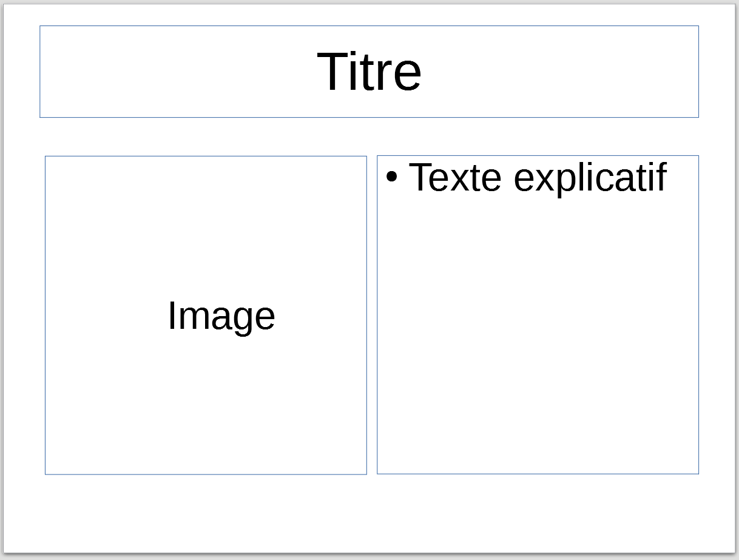Image resolution: width=739 pixels, height=560 pixels.
Task: Click the blank slide margin above the title box
Action: (x=369, y=15)
